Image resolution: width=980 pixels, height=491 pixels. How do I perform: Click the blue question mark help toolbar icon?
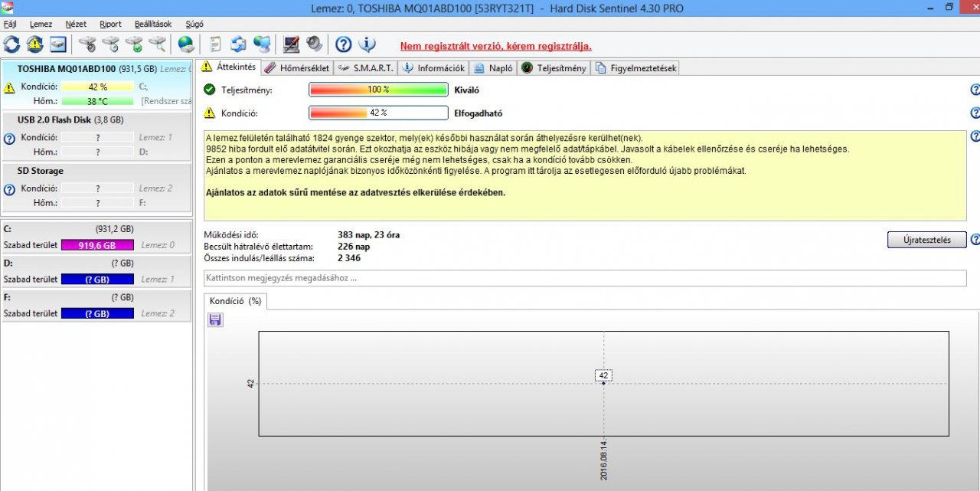pos(344,44)
